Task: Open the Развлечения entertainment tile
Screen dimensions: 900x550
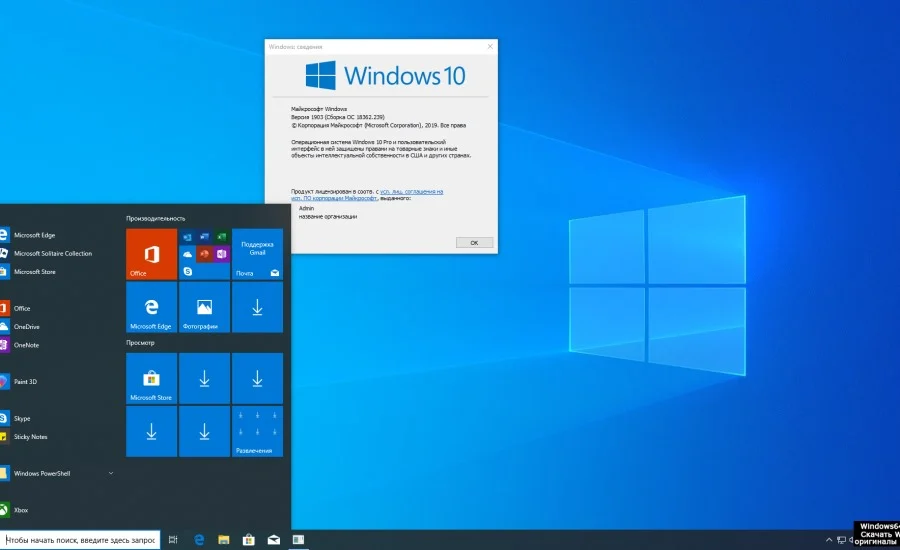Action: point(257,431)
